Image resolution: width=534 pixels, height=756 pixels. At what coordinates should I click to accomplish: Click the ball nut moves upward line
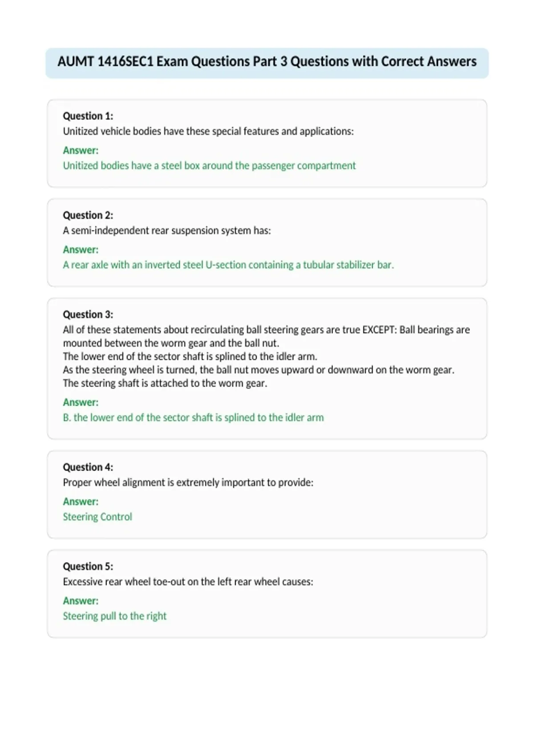[x=259, y=370]
